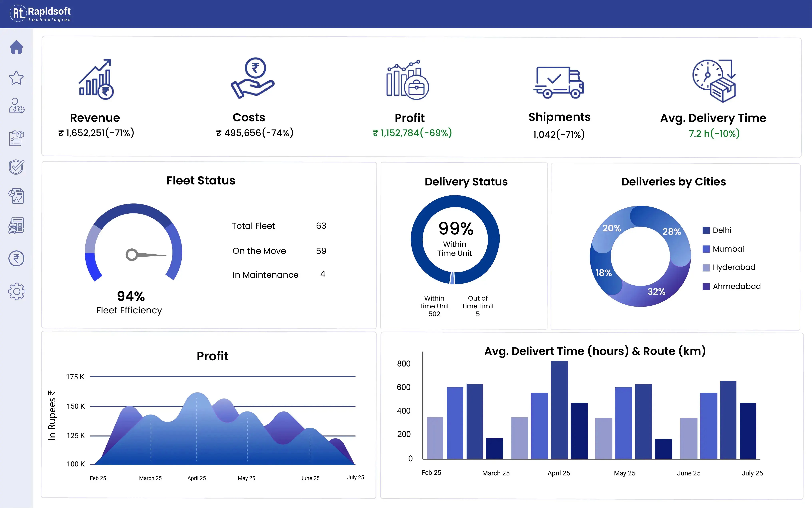Click the Total Fleet row label
812x508 pixels.
(x=253, y=226)
